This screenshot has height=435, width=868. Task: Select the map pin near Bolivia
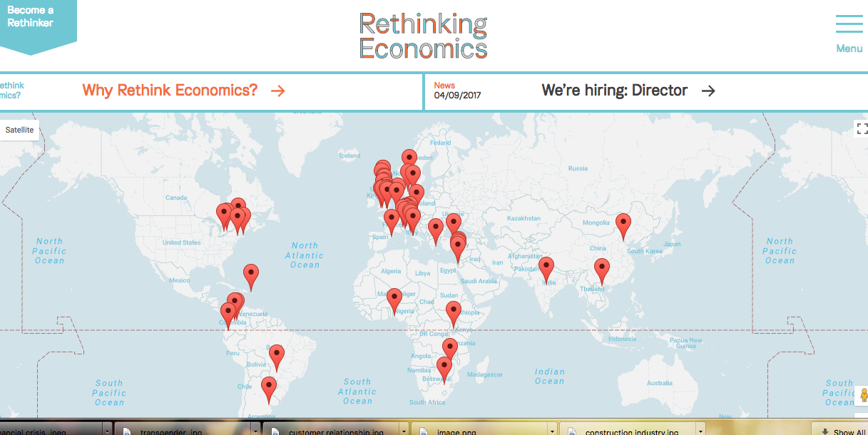coord(276,357)
